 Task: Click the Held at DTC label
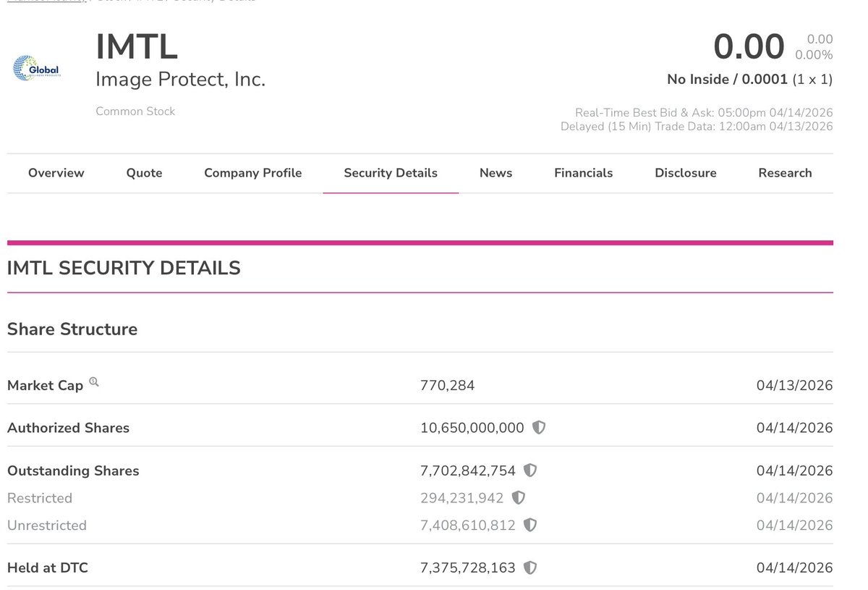[x=48, y=568]
